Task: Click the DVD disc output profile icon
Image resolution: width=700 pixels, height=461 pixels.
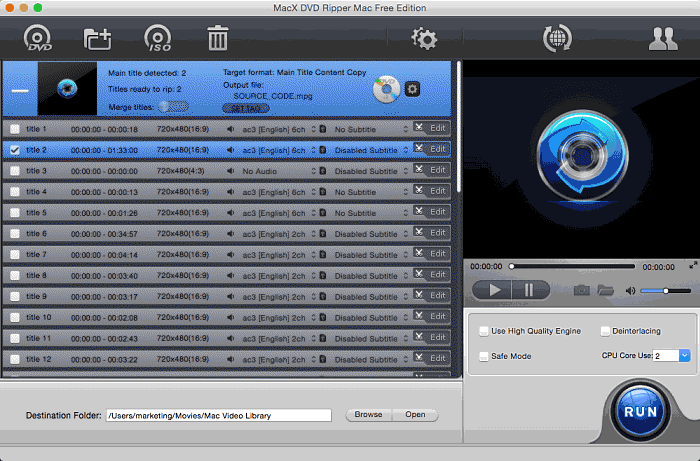Action: 386,89
